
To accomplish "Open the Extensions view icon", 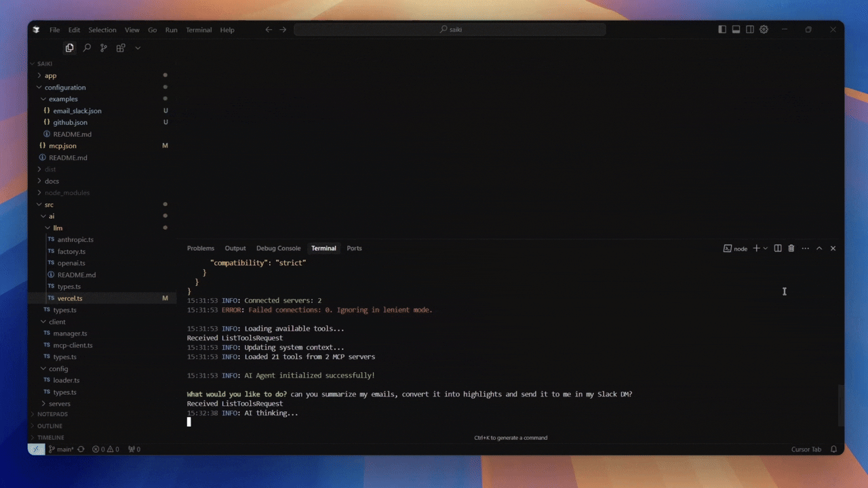I will point(121,48).
